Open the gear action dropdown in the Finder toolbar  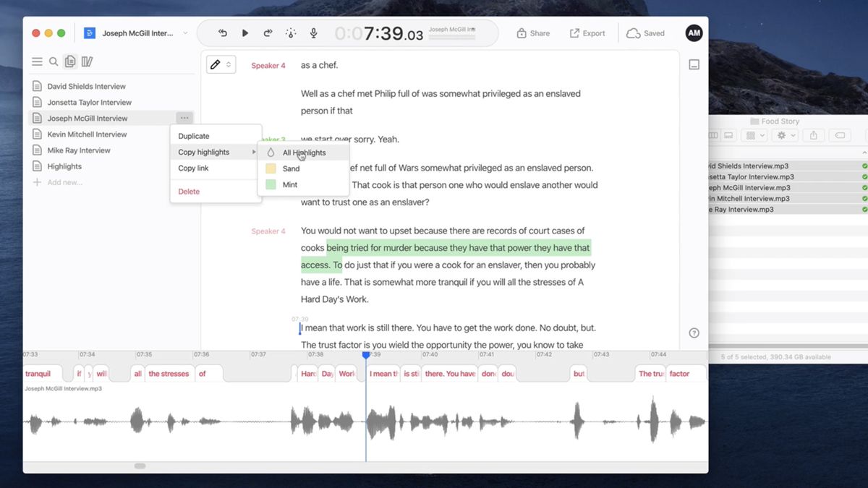pos(785,135)
